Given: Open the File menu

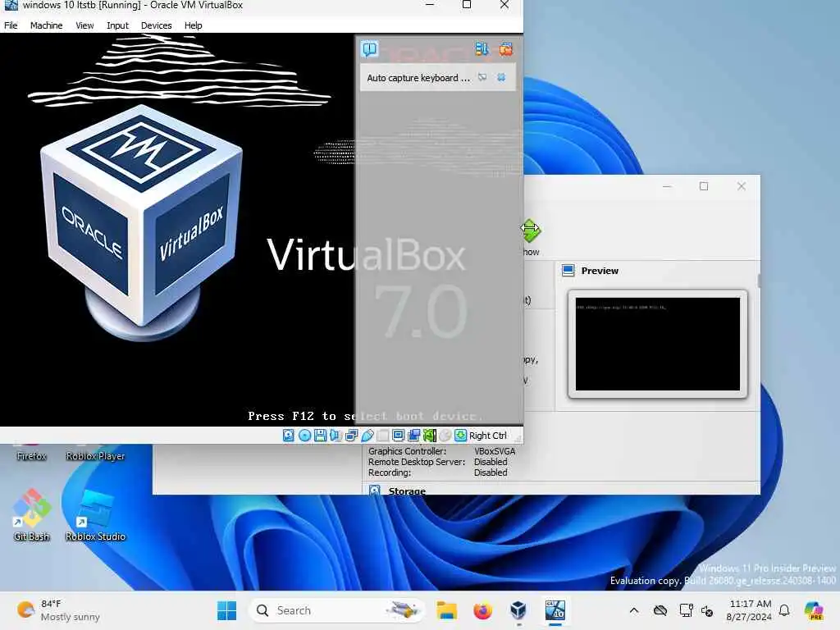Looking at the screenshot, I should click(11, 25).
